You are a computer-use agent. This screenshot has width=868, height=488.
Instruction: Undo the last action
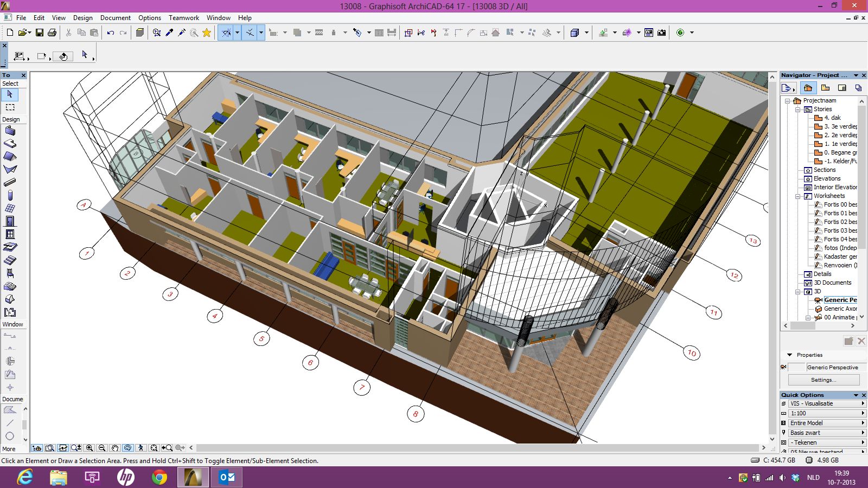tap(111, 33)
